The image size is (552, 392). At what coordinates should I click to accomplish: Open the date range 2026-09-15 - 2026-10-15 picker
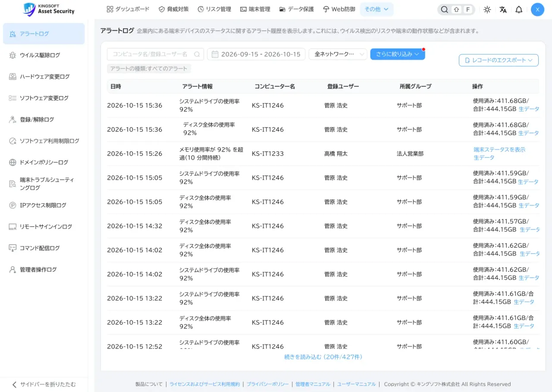[256, 54]
